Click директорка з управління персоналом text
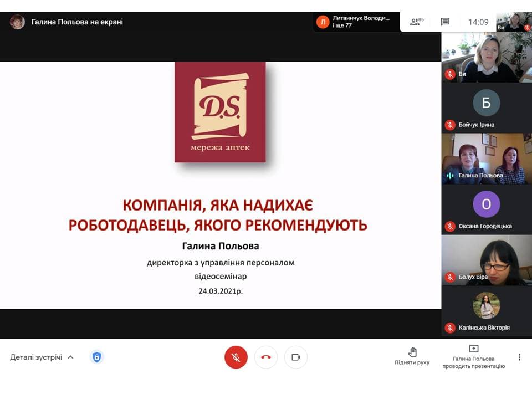This screenshot has height=399, width=532. (221, 263)
